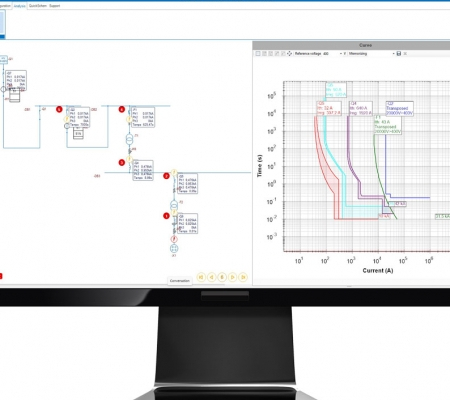450x400 pixels.
Task: Click the third icon in Curve toolbar
Action: [x=271, y=54]
